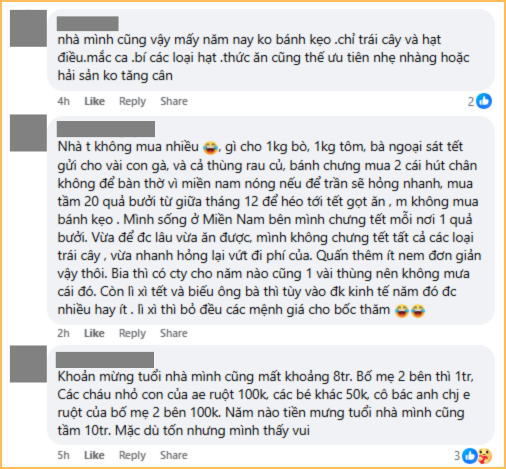Click the 4h timestamp link
The height and width of the screenshot is (469, 506).
tap(63, 101)
